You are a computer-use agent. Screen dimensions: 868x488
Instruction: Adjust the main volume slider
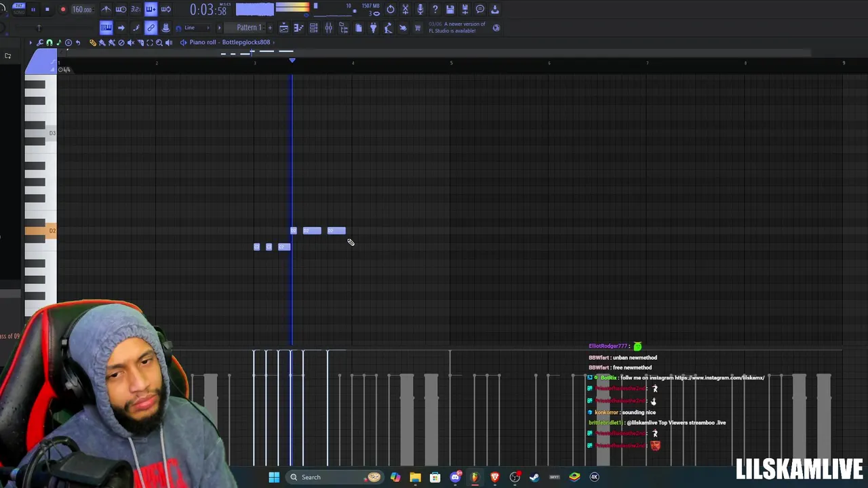tap(3, 8)
